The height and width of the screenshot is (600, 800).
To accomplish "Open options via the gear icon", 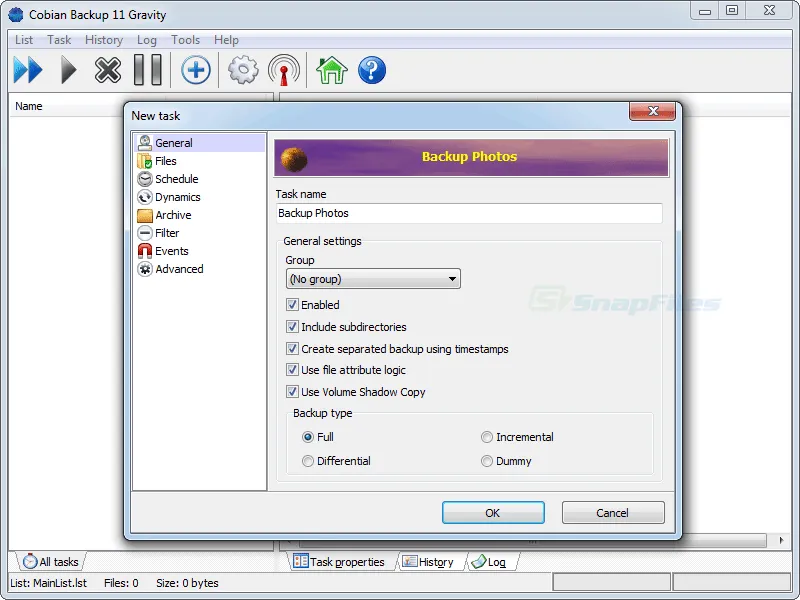I will pos(243,70).
